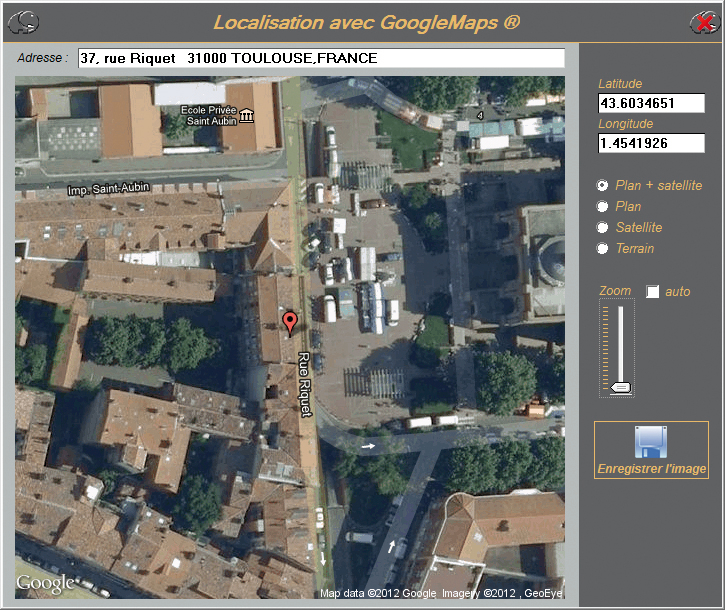
Task: Click the Google logo on the map
Action: pyautogui.click(x=45, y=584)
